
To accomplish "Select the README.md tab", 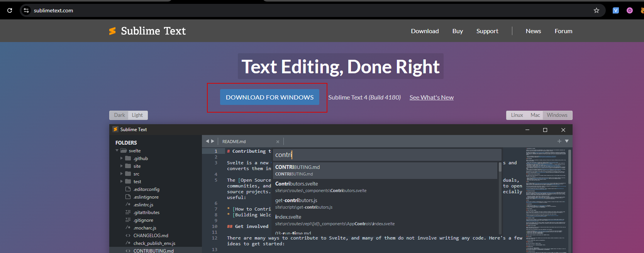I will [234, 142].
